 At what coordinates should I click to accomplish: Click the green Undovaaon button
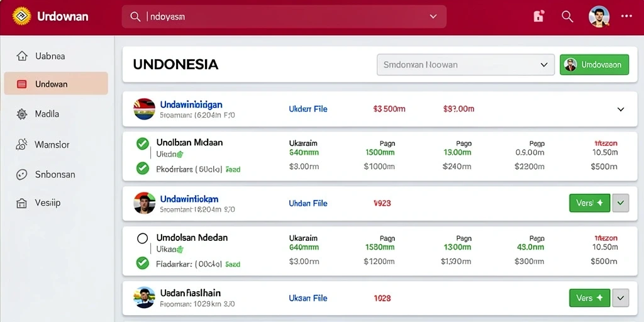594,65
